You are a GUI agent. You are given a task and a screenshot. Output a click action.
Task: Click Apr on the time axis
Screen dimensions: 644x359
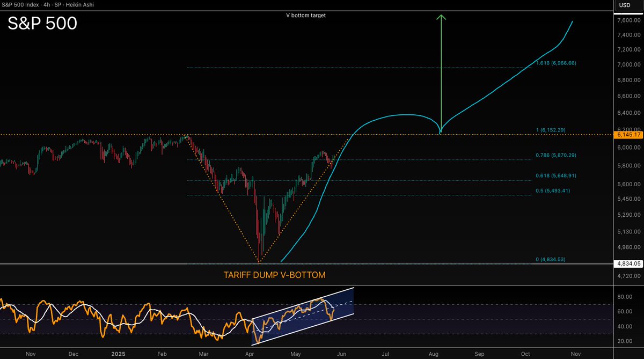(250, 354)
